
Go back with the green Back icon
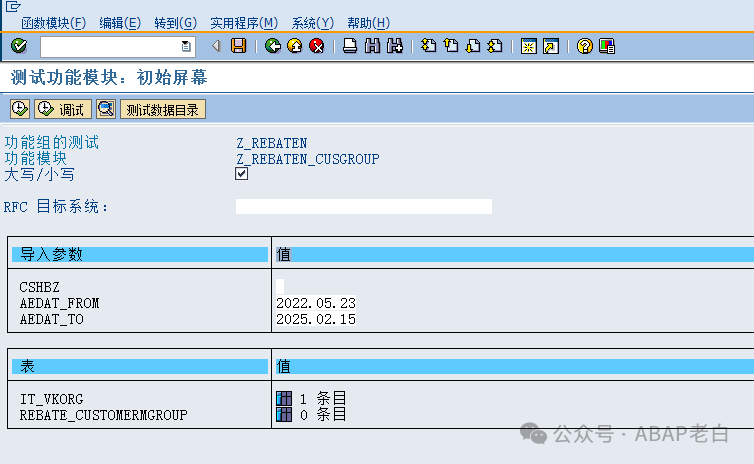point(273,46)
